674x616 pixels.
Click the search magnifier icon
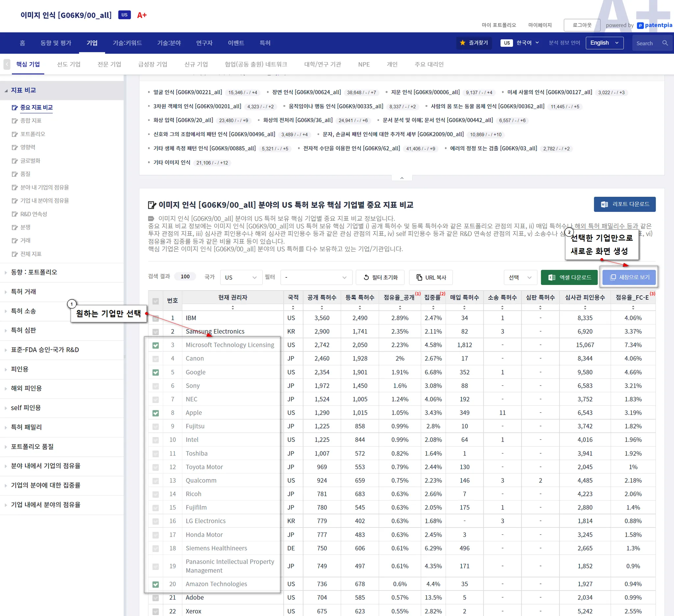point(665,43)
